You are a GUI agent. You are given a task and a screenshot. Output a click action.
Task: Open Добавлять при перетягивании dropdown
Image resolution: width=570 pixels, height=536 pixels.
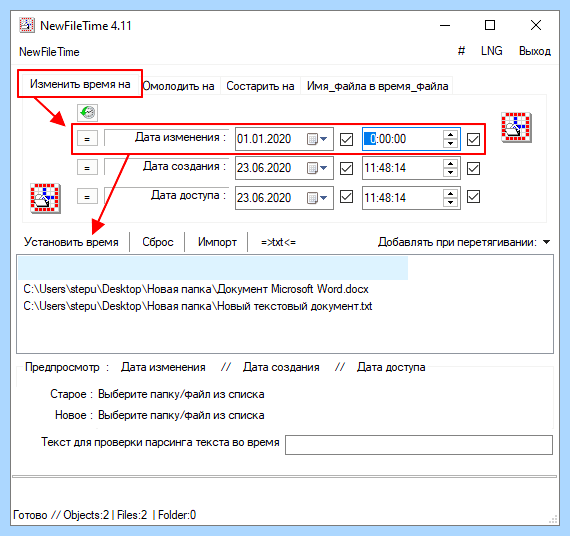(546, 242)
